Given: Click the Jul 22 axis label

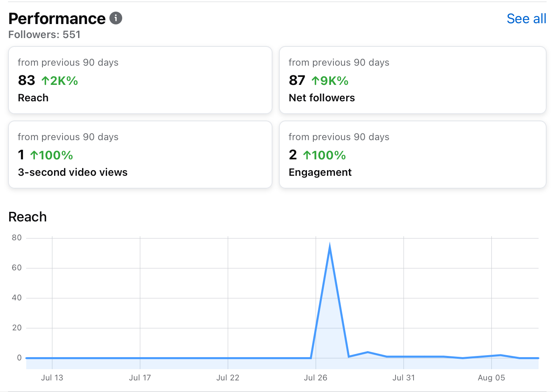Looking at the screenshot, I should click(x=228, y=378).
